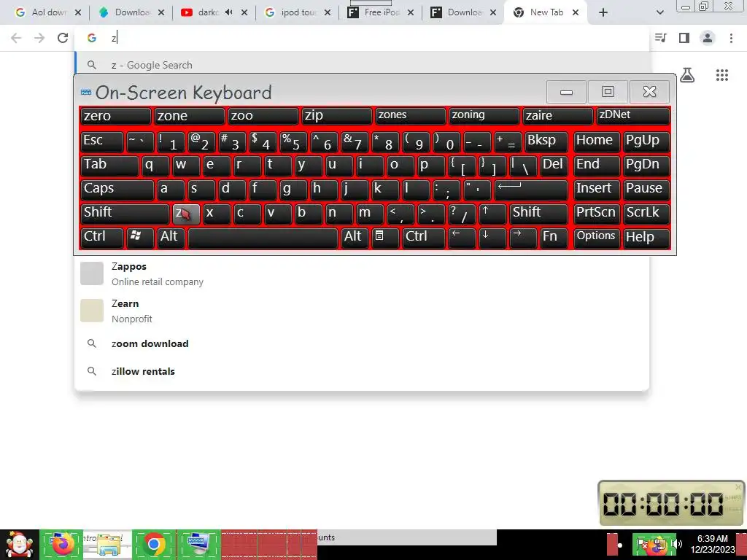Click the 00:00:00 timer widget
This screenshot has height=560, width=747.
pos(671,503)
